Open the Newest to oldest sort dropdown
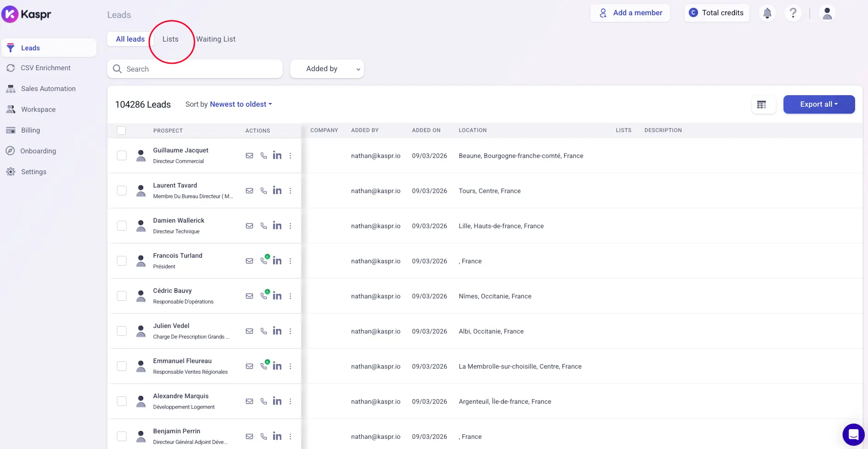868x449 pixels. (x=241, y=104)
